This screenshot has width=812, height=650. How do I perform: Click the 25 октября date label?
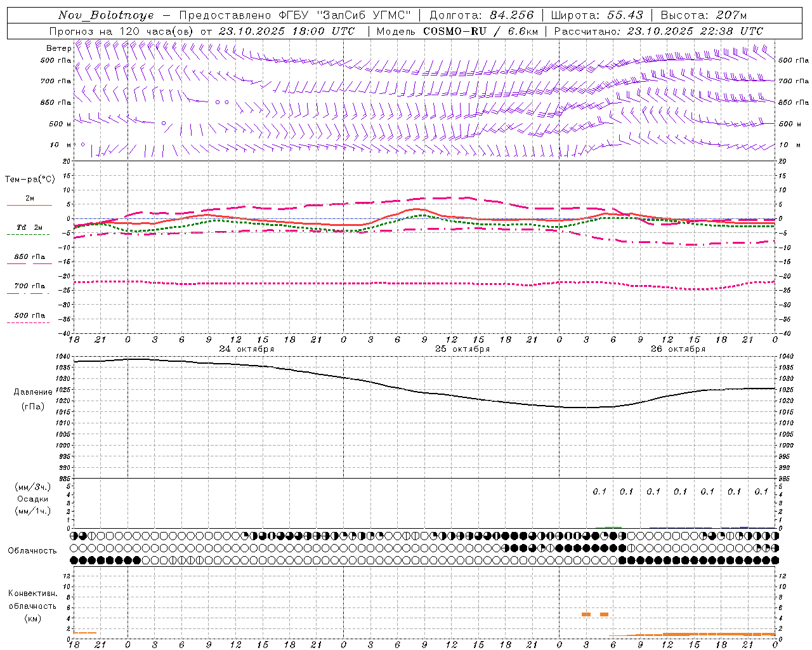click(462, 349)
